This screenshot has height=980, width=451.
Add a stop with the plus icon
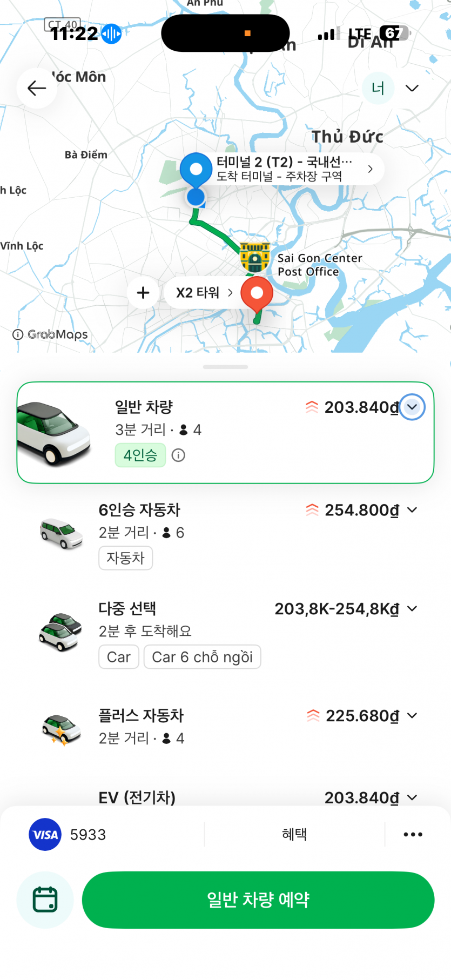(x=143, y=293)
